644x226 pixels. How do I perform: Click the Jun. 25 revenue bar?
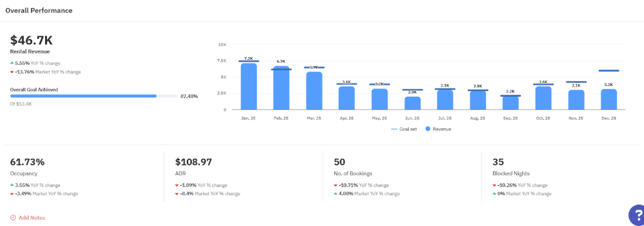click(413, 103)
